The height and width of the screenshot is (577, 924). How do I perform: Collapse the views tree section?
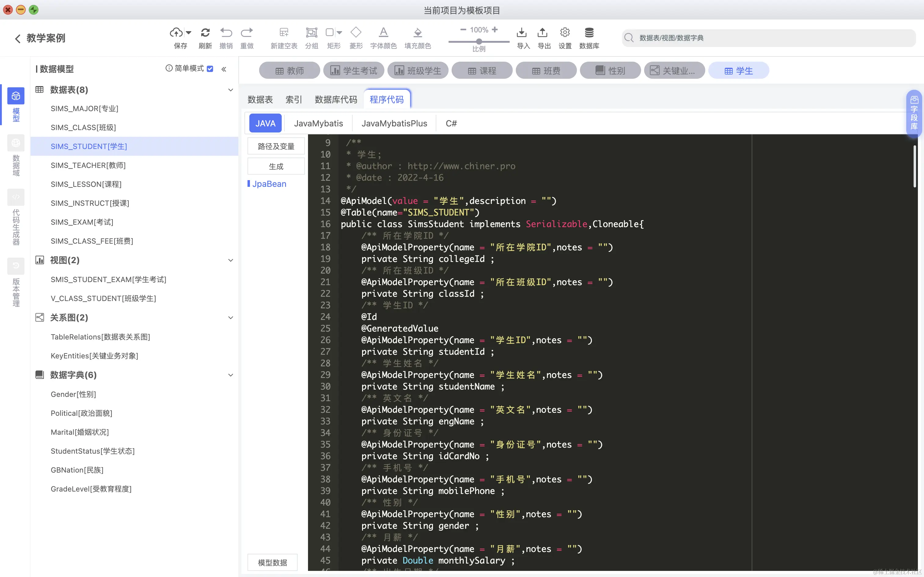coord(231,260)
